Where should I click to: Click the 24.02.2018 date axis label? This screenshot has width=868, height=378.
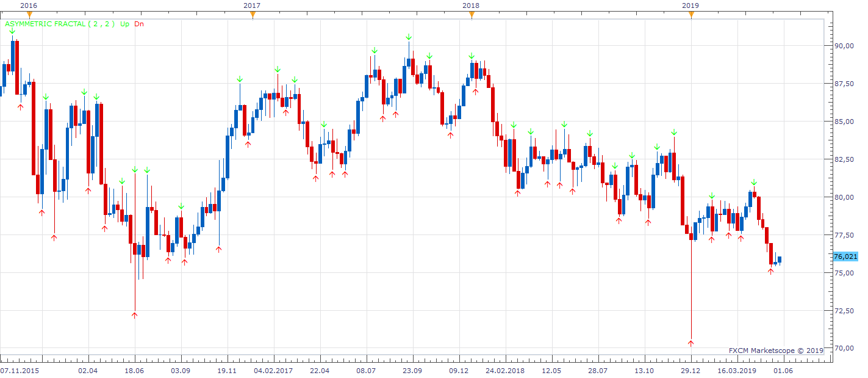504,371
